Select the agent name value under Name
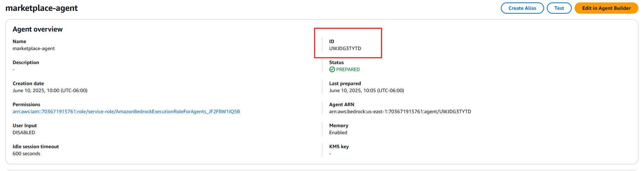644x171 pixels. point(34,48)
